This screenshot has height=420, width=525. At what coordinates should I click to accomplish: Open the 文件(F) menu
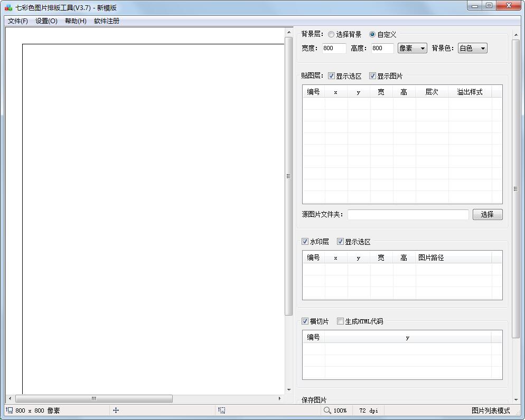click(18, 21)
